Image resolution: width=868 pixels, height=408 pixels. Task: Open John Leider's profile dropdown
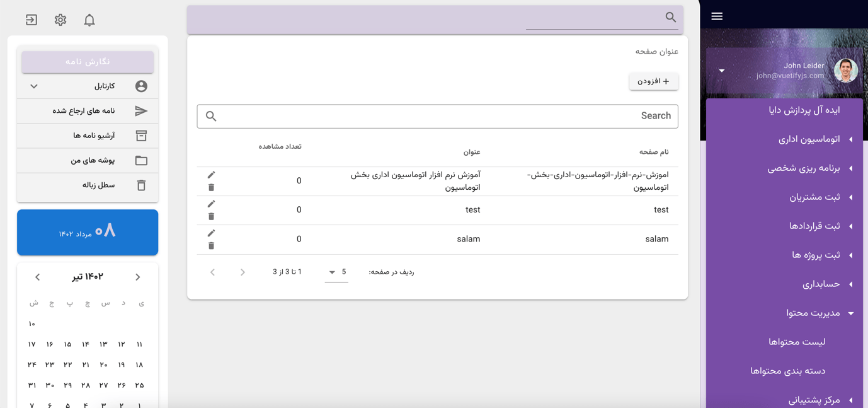pos(722,71)
